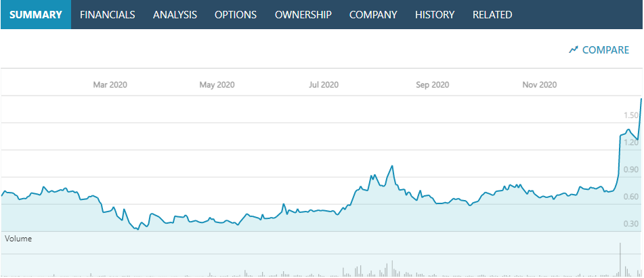Click the Sep 2020 axis label
The image size is (644, 278).
(x=433, y=85)
